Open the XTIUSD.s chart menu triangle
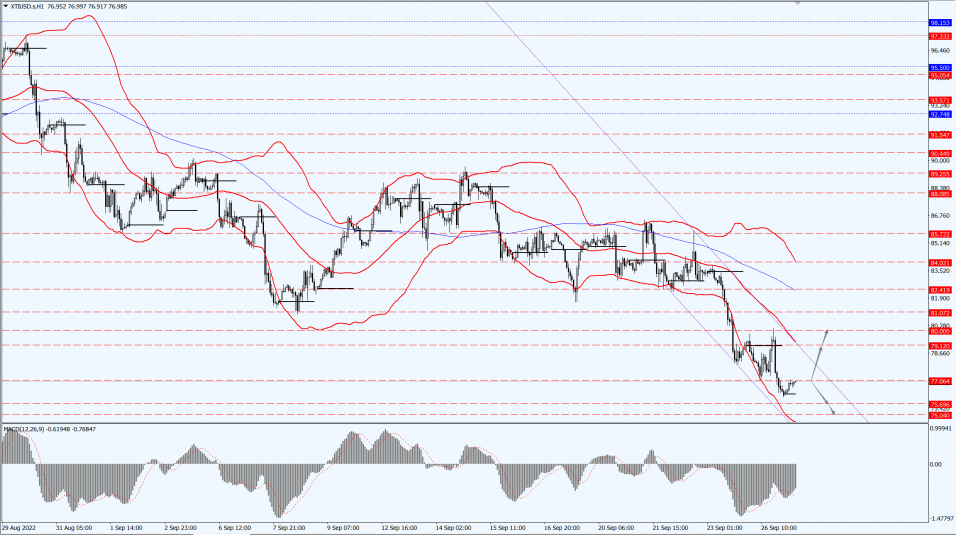 (x=5, y=6)
